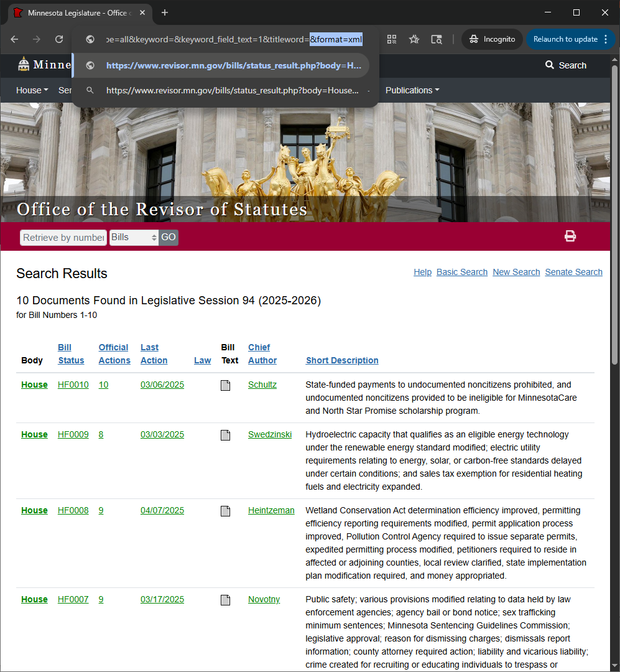Open the Bills retrieval type combo box
Screen dimensions: 620x672
pyautogui.click(x=134, y=237)
